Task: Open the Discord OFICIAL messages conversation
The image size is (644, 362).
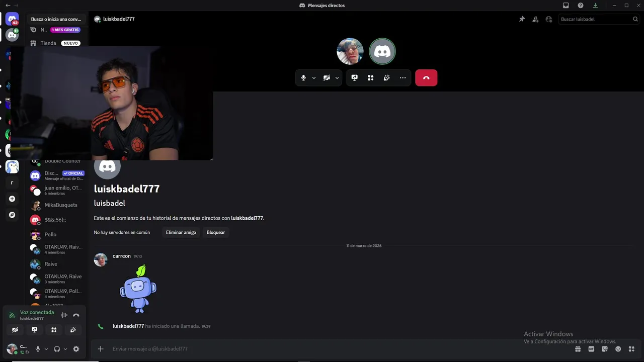Action: (x=56, y=175)
